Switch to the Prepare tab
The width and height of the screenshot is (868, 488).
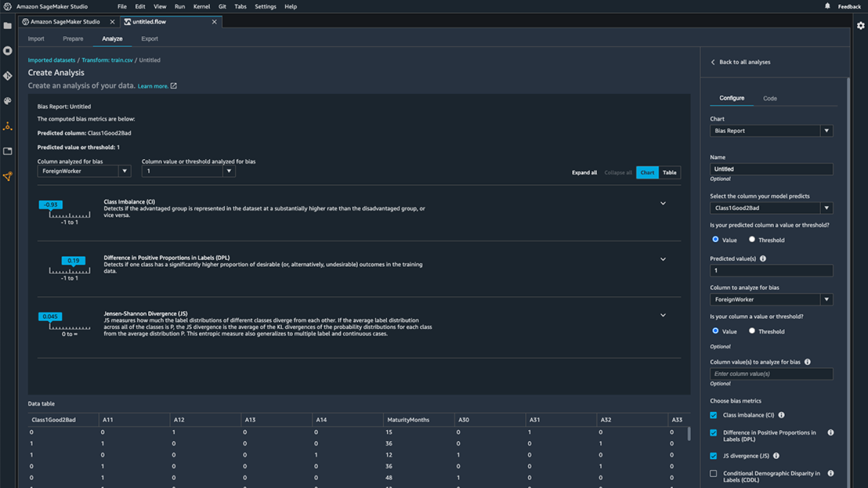[73, 39]
